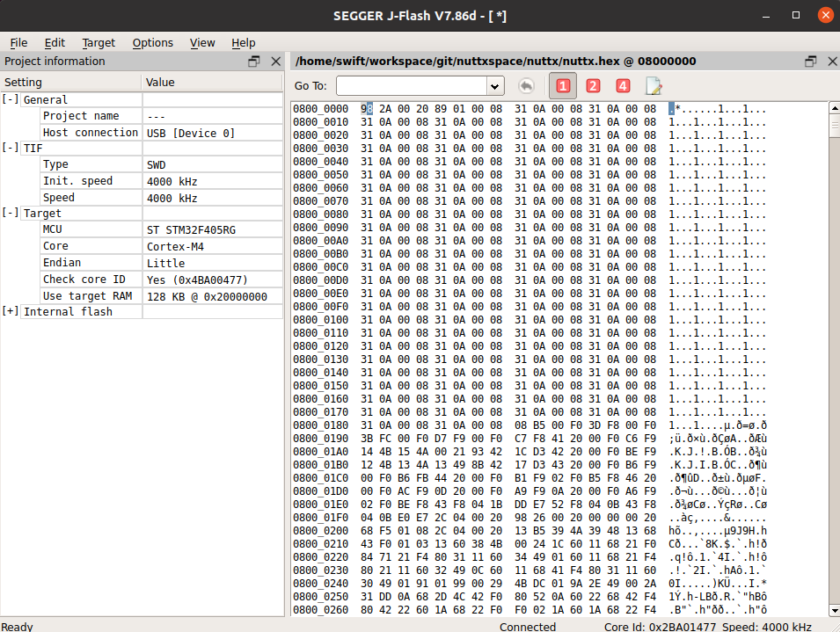Open the Help menu
The width and height of the screenshot is (840, 632).
tap(244, 43)
